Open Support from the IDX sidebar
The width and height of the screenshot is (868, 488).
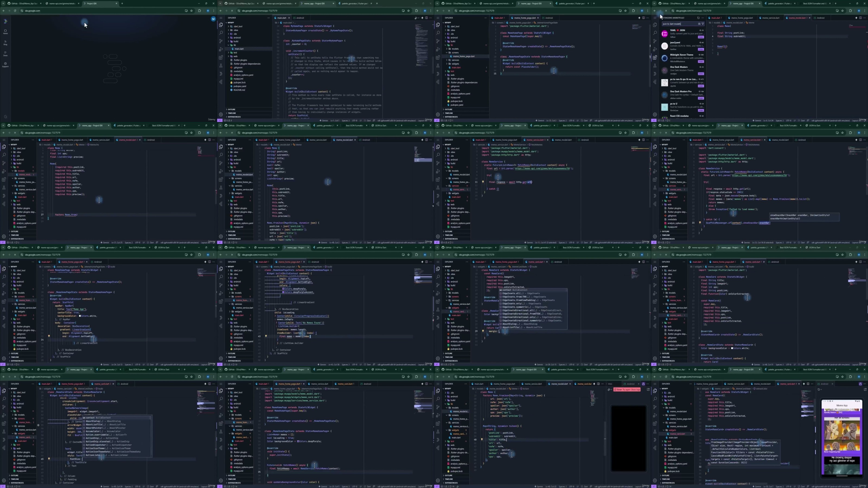coord(5,64)
